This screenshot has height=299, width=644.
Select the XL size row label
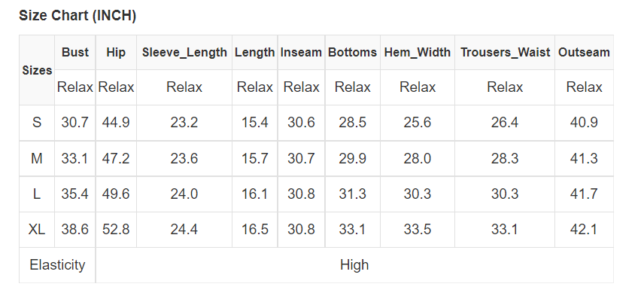[x=37, y=230]
